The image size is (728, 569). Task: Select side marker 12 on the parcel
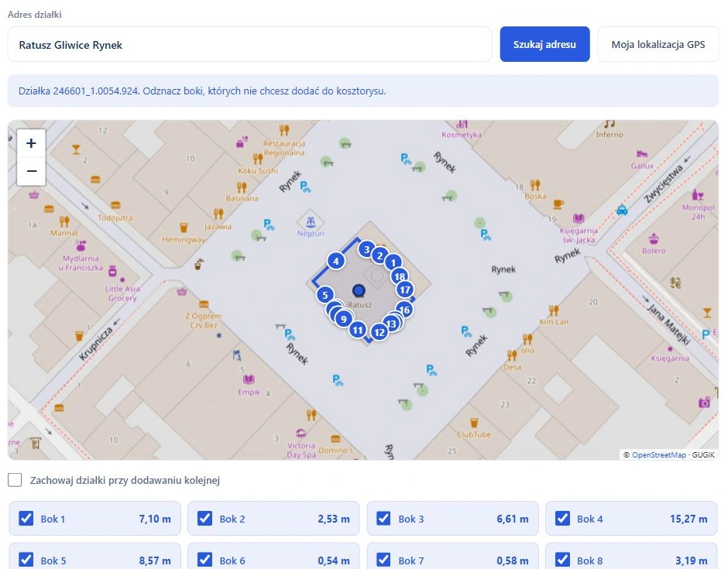(379, 332)
